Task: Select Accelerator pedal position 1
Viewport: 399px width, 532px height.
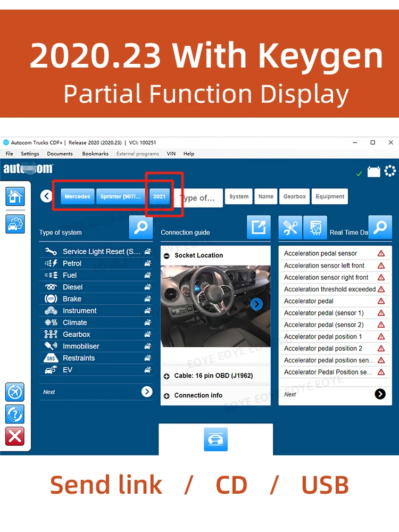Action: [335, 337]
